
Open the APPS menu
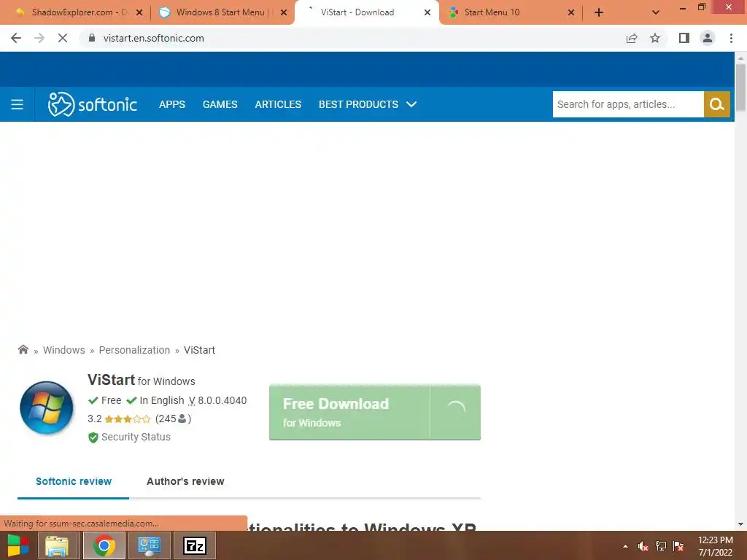point(172,104)
